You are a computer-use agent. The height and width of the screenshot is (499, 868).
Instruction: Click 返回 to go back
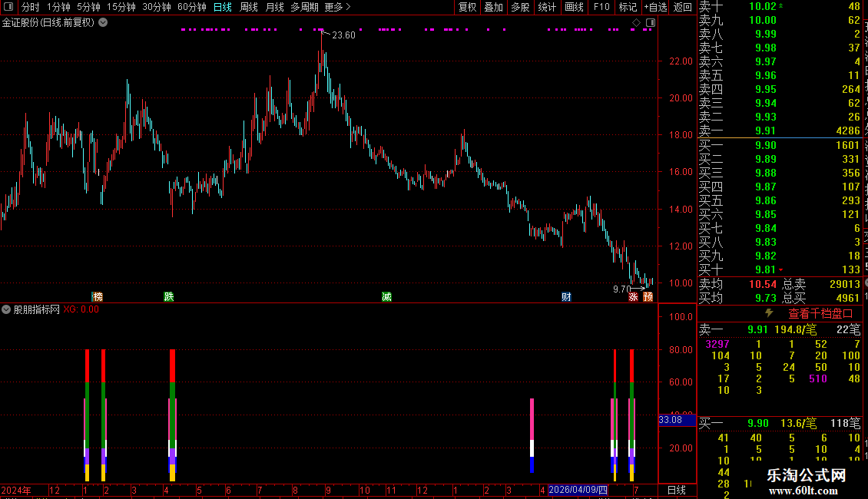pos(683,7)
